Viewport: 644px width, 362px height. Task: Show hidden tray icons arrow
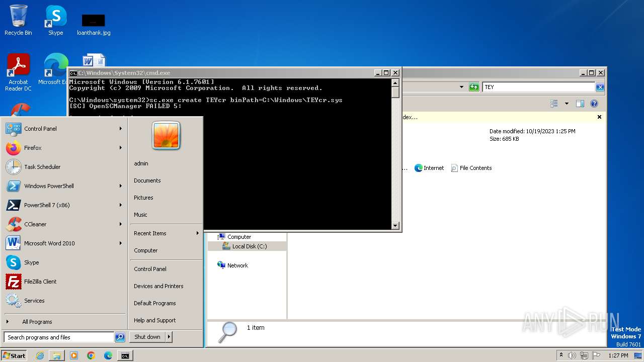(x=561, y=355)
